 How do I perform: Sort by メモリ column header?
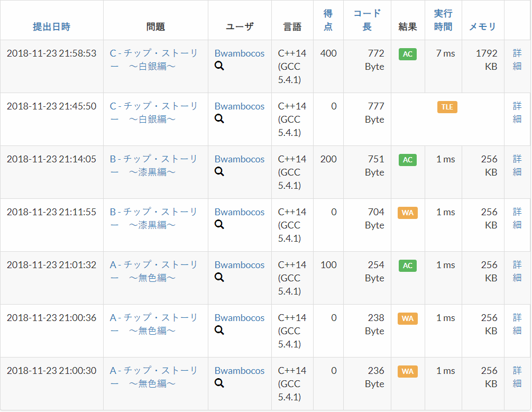[x=482, y=27]
